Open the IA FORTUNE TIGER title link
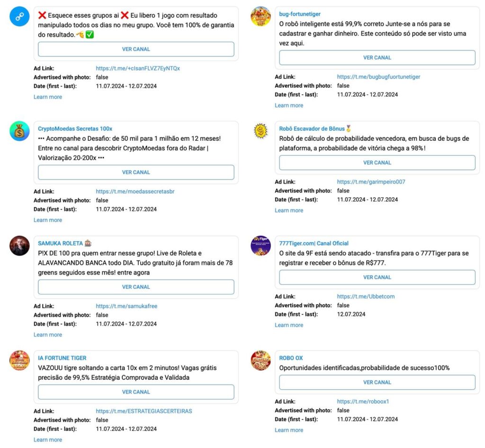This screenshot has height=448, width=485. pos(62,358)
